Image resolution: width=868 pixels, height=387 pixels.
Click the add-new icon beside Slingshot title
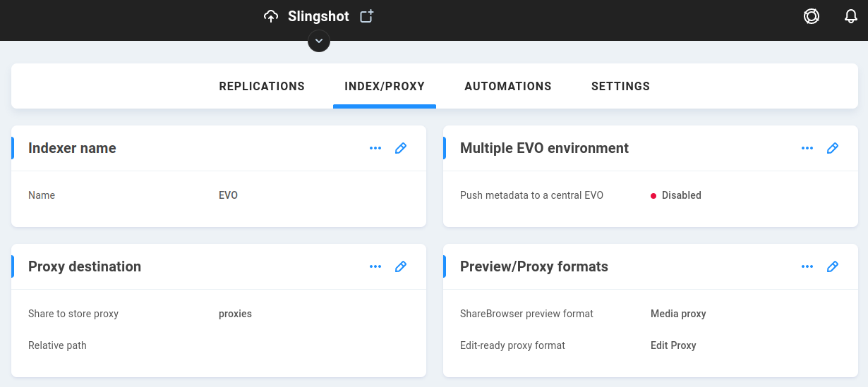366,16
